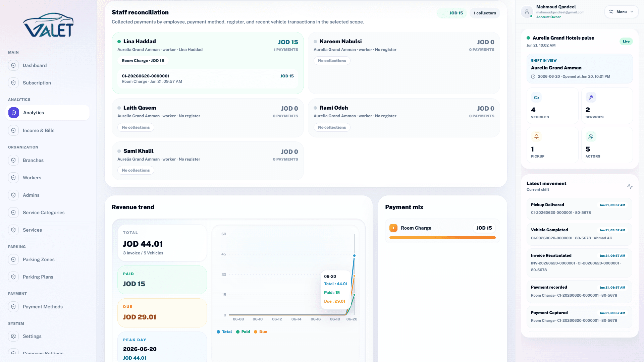Open the Vehicle Completed movement entry
Screen dimensions: 644x362
[x=579, y=234]
